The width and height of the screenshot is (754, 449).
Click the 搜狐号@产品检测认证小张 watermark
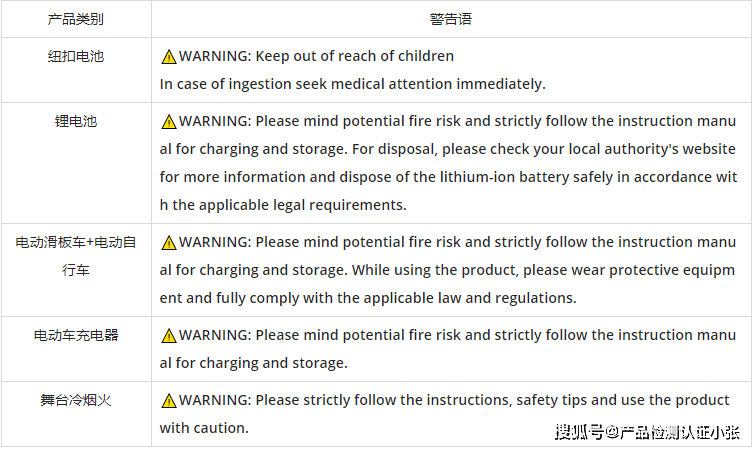647,432
